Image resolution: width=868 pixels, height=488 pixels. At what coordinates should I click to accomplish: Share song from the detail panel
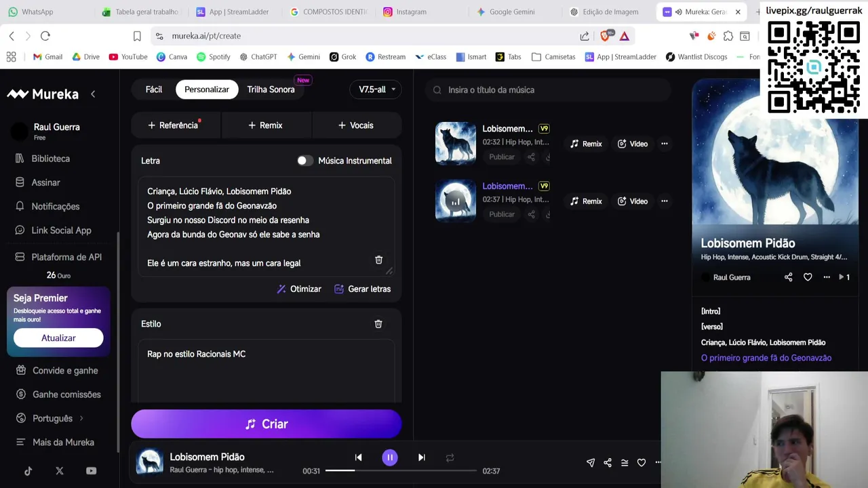click(x=788, y=277)
